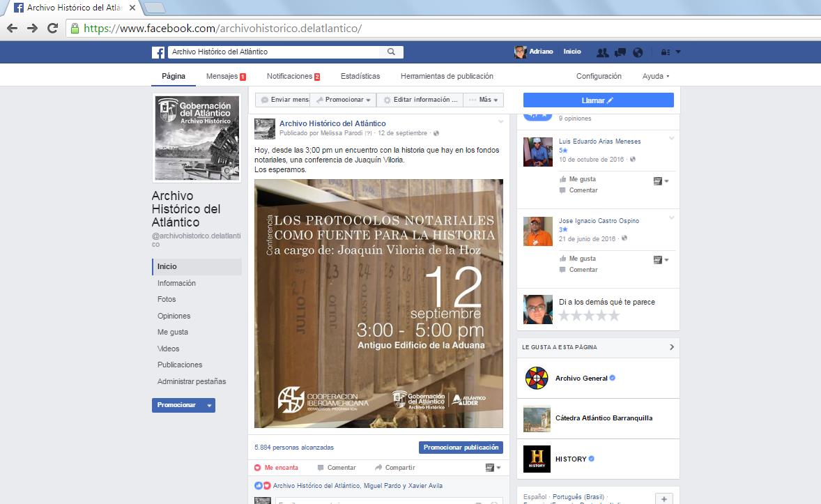Image resolution: width=821 pixels, height=504 pixels.
Task: Open the notifications globe icon
Action: [638, 52]
